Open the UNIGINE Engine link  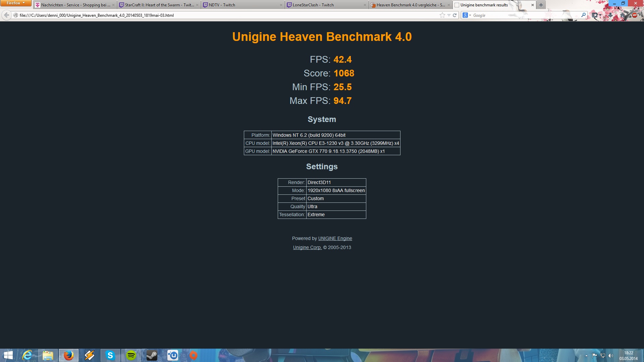pyautogui.click(x=335, y=238)
